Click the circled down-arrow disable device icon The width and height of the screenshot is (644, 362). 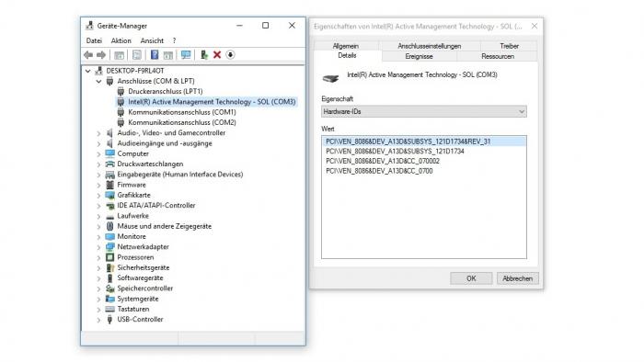click(230, 54)
